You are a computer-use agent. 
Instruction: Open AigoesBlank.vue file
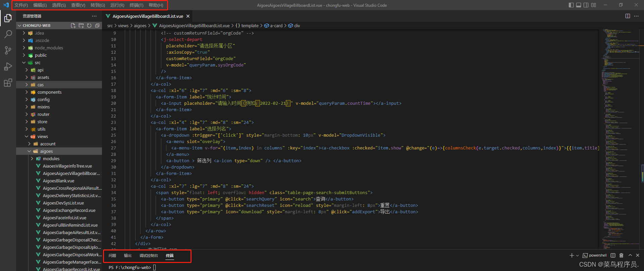59,181
